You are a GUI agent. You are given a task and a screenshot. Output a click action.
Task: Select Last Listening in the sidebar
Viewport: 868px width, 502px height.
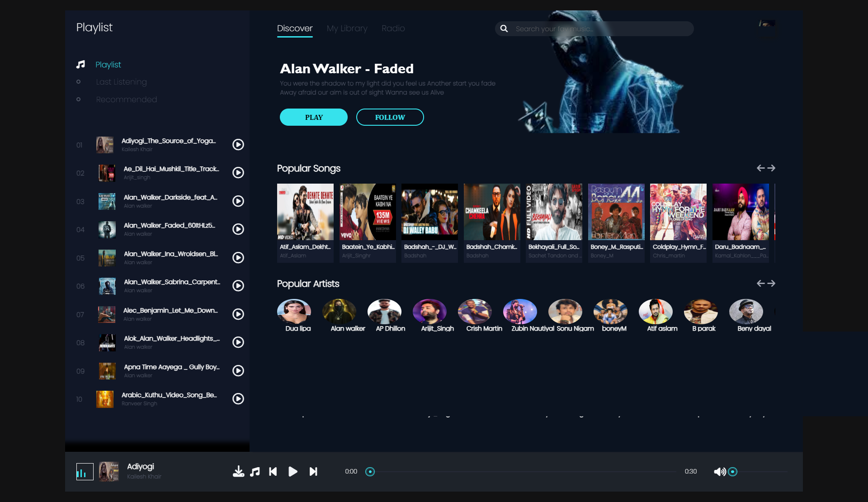[x=121, y=82]
